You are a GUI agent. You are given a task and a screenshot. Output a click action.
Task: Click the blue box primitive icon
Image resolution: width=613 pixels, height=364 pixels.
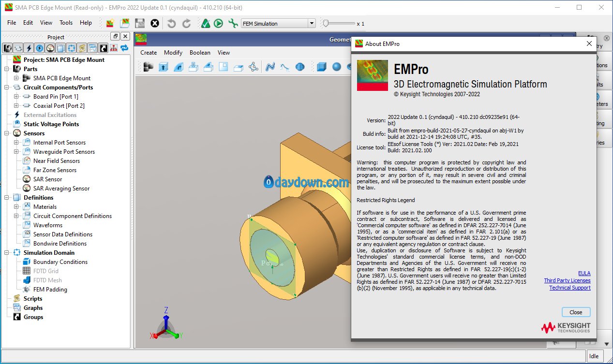coord(322,67)
